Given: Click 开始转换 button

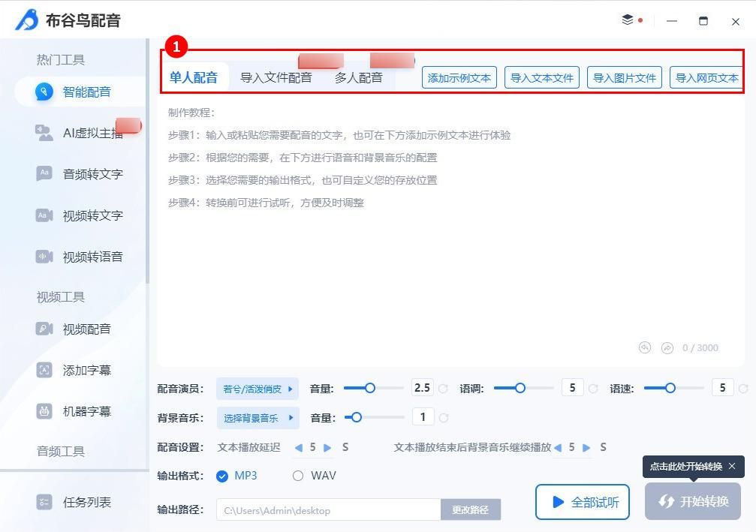Looking at the screenshot, I should point(693,502).
